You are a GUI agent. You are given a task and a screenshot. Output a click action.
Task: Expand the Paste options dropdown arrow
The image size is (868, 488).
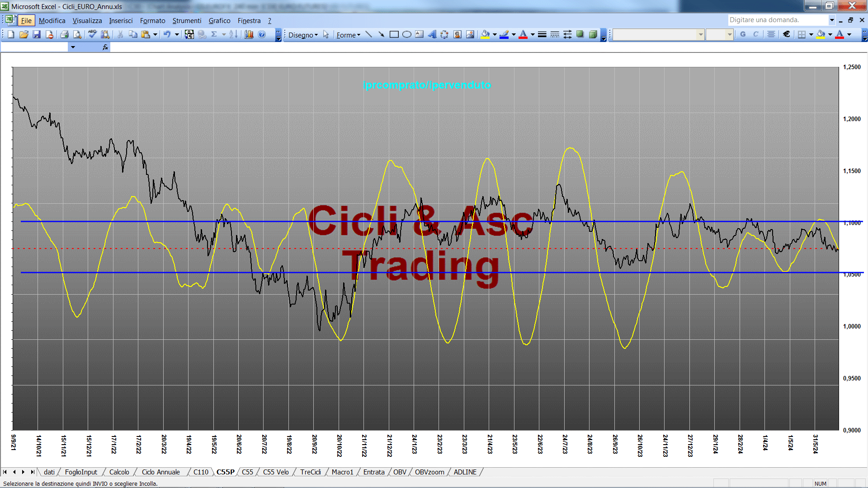click(155, 34)
